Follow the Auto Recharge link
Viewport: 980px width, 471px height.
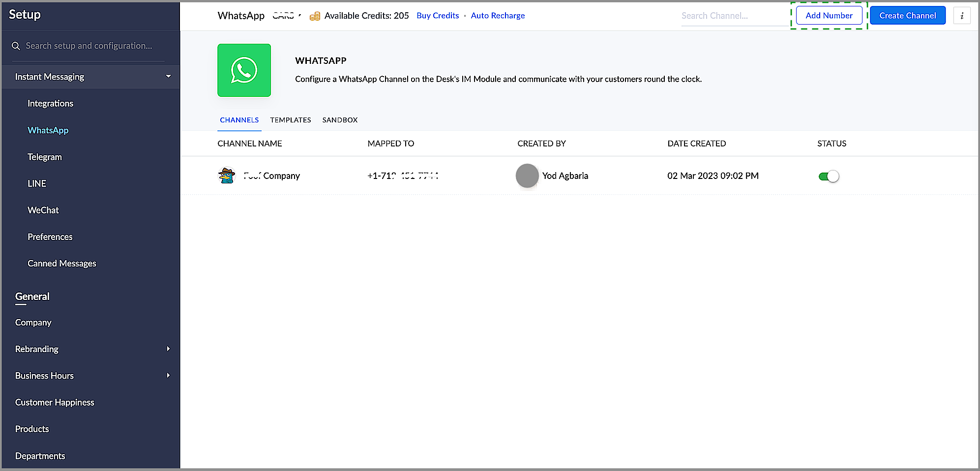pyautogui.click(x=498, y=16)
